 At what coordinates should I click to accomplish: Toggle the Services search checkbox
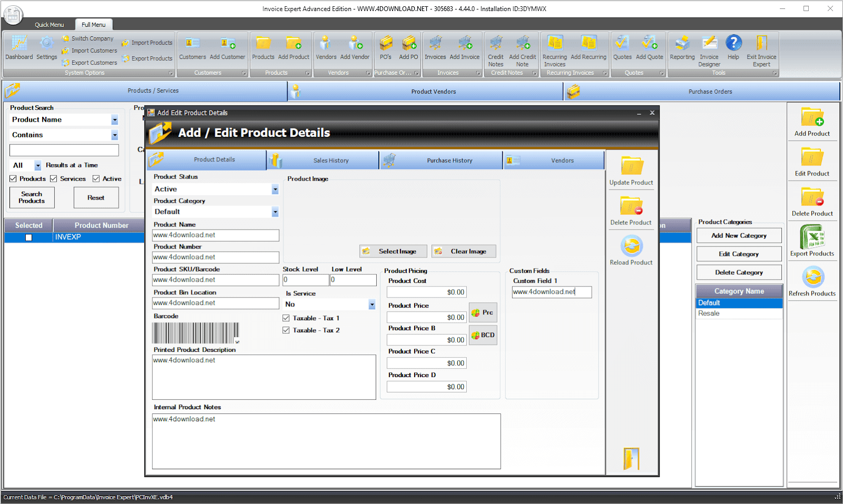coord(53,179)
